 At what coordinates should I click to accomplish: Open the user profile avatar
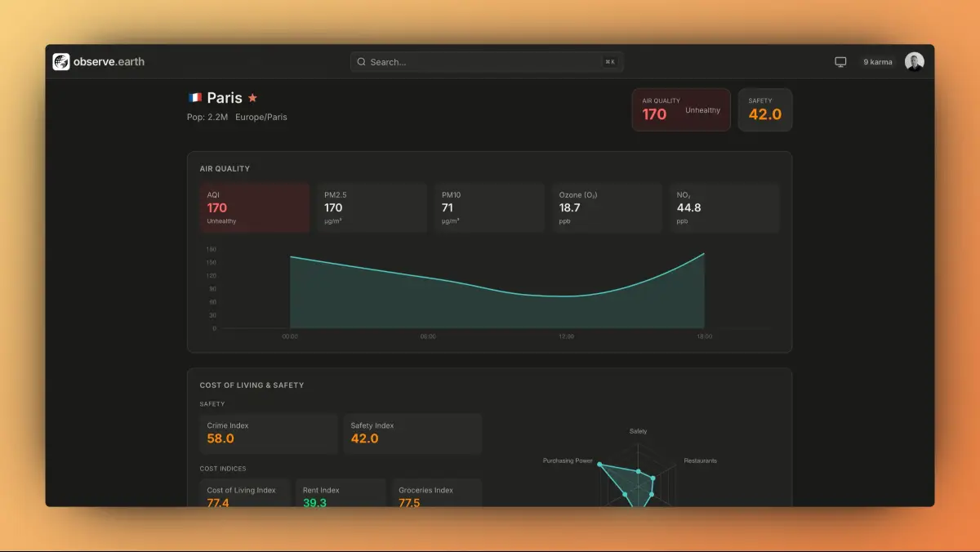coord(914,62)
